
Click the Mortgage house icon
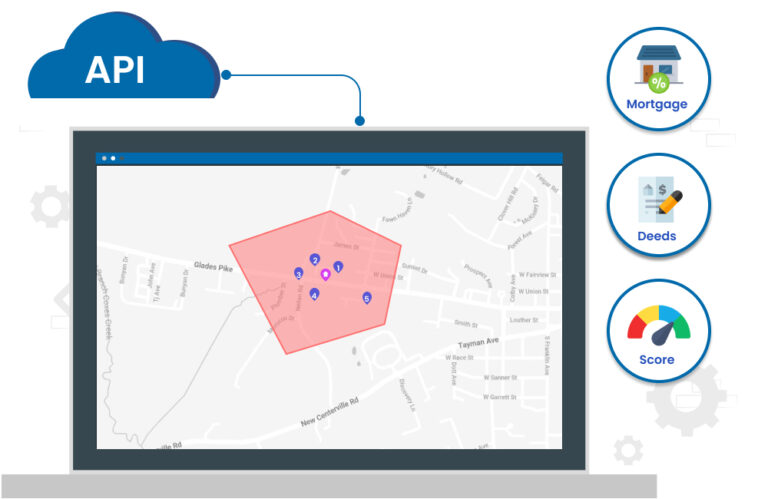pyautogui.click(x=658, y=68)
